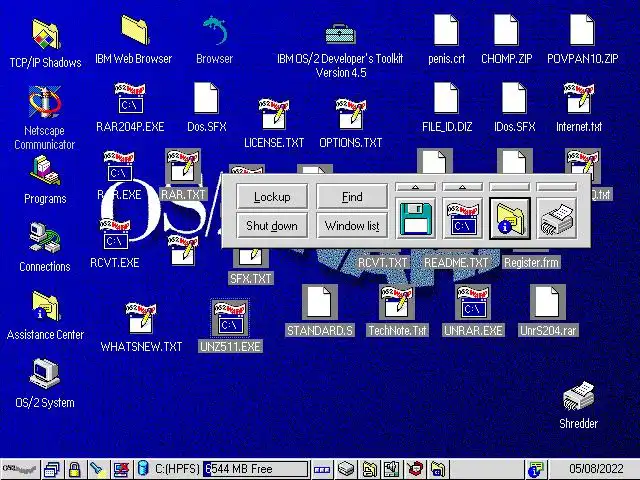Expand the drawer above the OS/2 Window icon
This screenshot has height=480, width=640.
pos(462,187)
